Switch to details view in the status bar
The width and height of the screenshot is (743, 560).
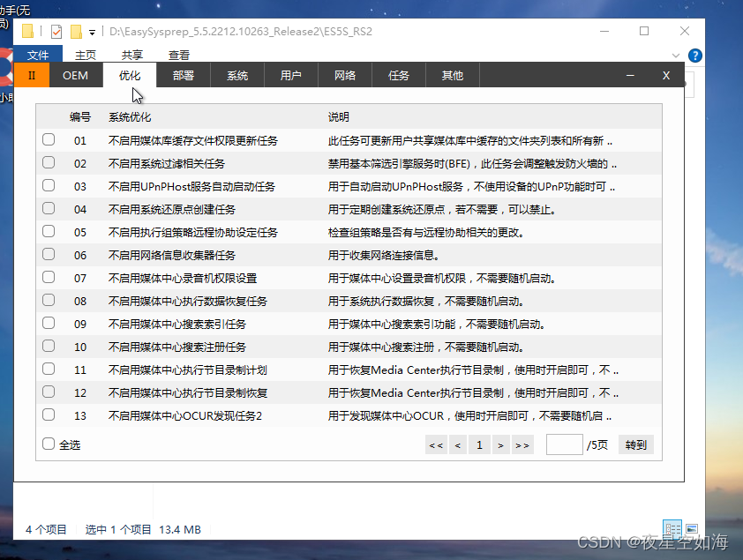tap(672, 529)
